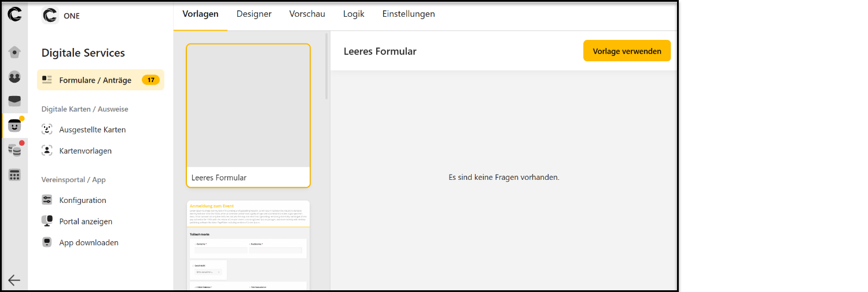Click the back arrow in the rail

point(14,280)
